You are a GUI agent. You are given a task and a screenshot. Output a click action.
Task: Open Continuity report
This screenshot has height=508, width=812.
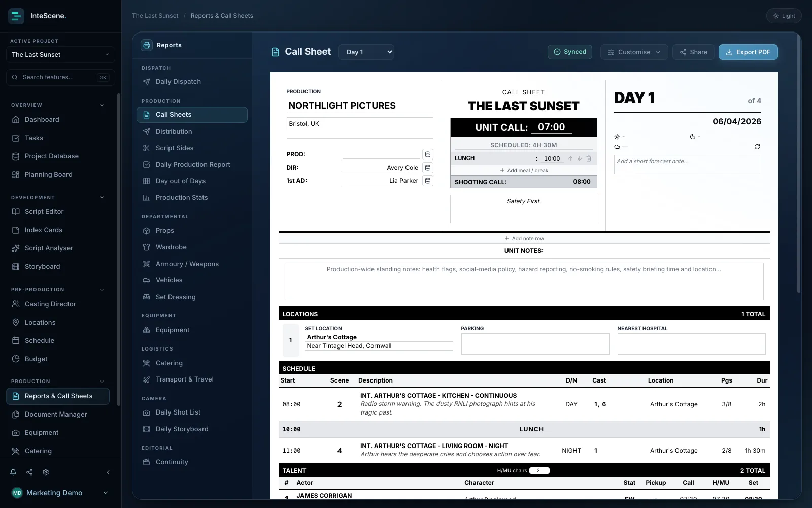click(x=192, y=462)
